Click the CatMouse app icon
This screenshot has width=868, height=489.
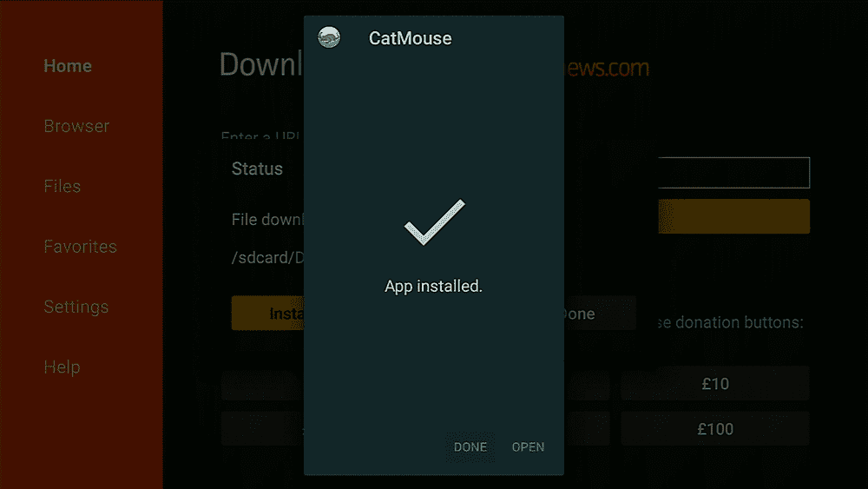pos(329,37)
